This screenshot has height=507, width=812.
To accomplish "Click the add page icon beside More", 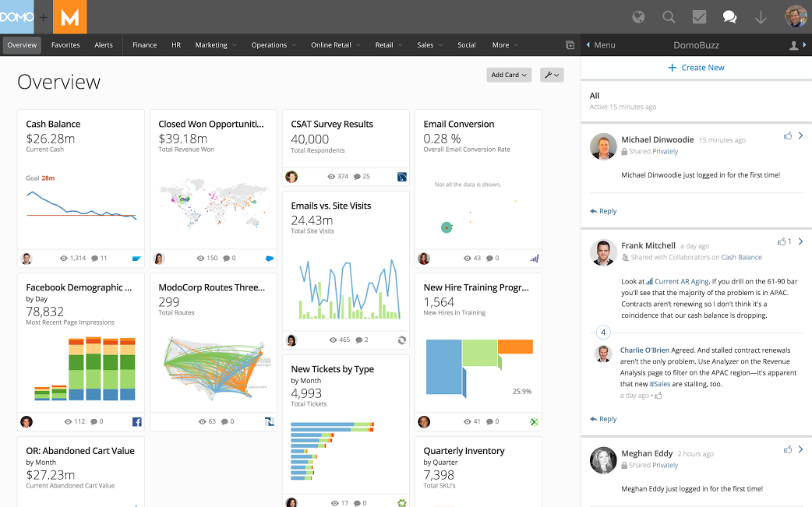I will (x=570, y=45).
